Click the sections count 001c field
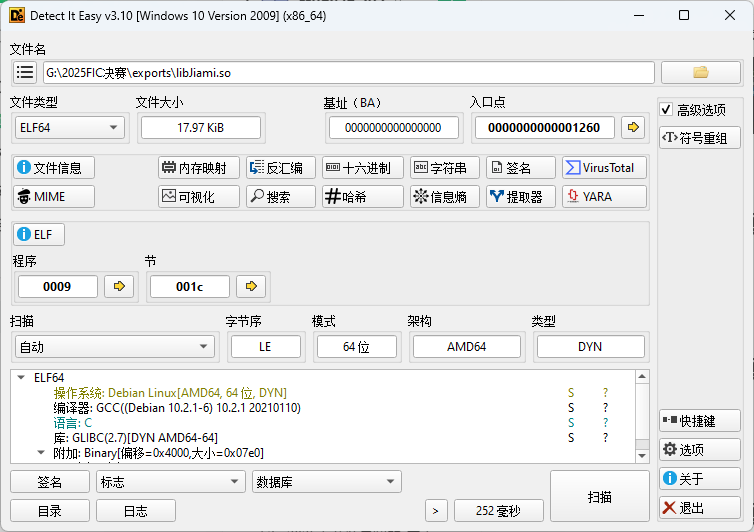This screenshot has width=754, height=532. point(189,286)
